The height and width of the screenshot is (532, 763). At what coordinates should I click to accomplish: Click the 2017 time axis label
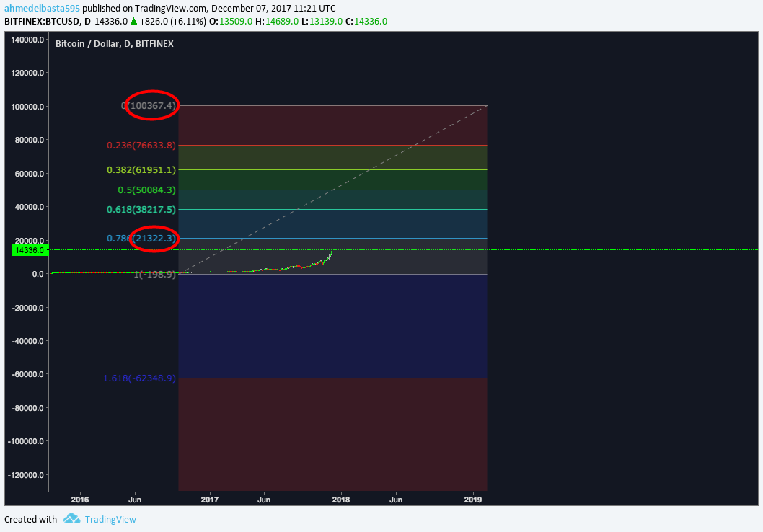click(x=210, y=500)
